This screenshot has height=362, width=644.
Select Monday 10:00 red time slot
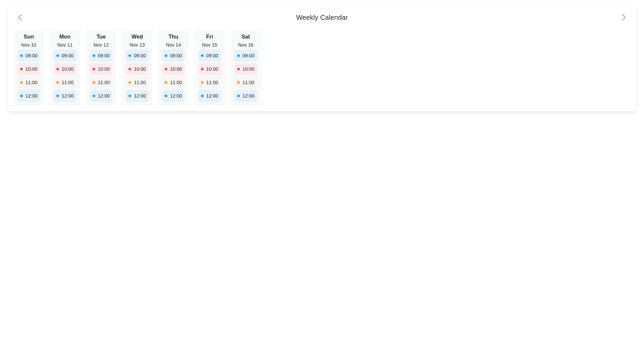(65, 69)
